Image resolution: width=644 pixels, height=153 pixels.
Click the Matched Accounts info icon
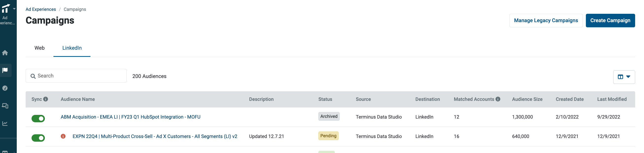coord(498,99)
